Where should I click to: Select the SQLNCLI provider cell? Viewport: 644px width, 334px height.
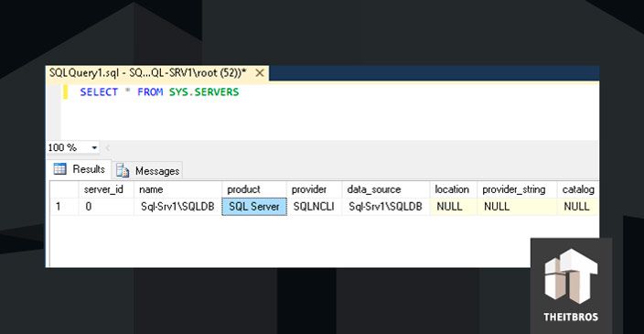314,206
